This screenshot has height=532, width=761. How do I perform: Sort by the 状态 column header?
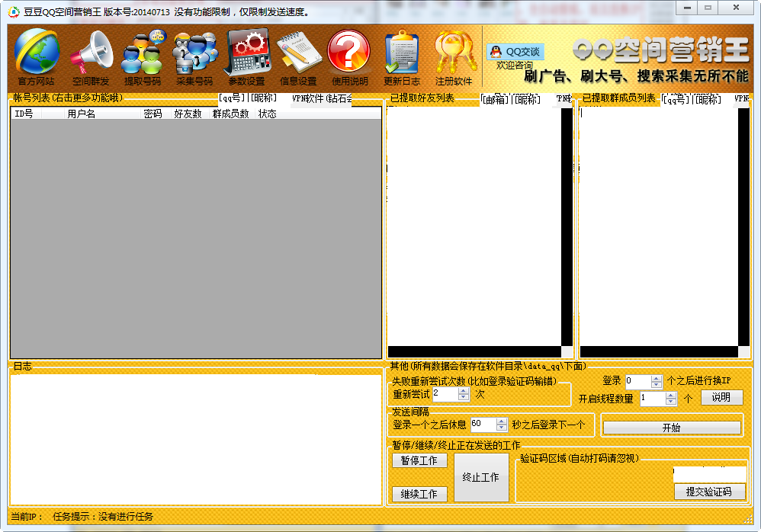tap(268, 114)
